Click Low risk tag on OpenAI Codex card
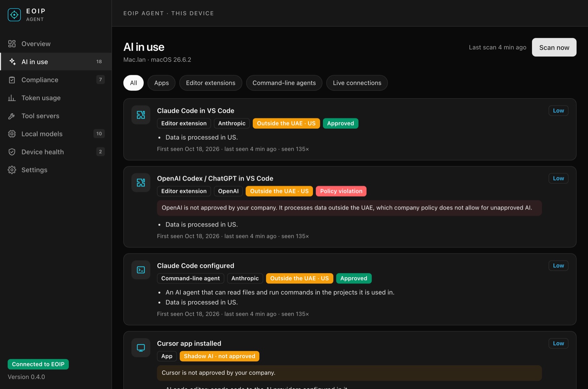The height and width of the screenshot is (389, 588). [558, 178]
